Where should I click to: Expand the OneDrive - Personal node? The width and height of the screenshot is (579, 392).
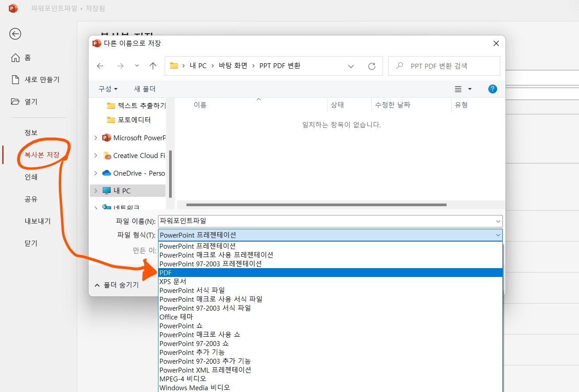pyautogui.click(x=96, y=173)
